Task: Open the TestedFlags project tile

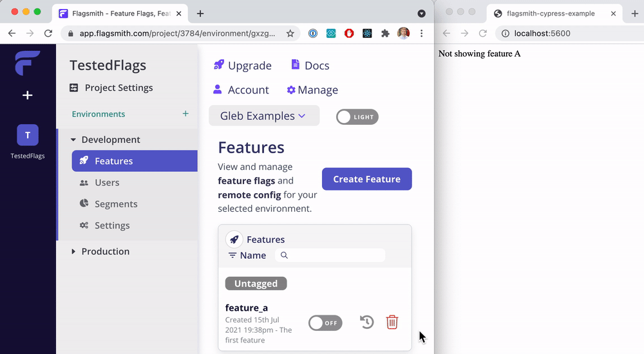Action: [x=28, y=135]
